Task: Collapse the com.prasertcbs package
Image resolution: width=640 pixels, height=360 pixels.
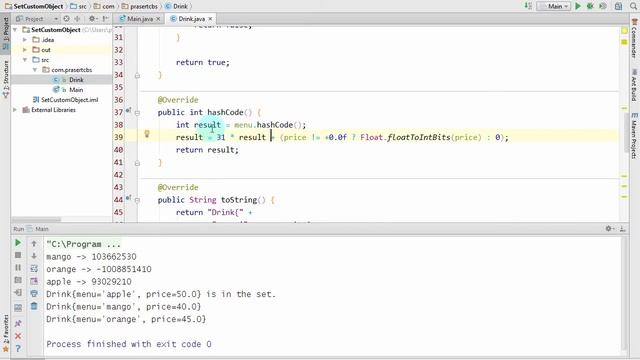Action: pyautogui.click(x=35, y=70)
